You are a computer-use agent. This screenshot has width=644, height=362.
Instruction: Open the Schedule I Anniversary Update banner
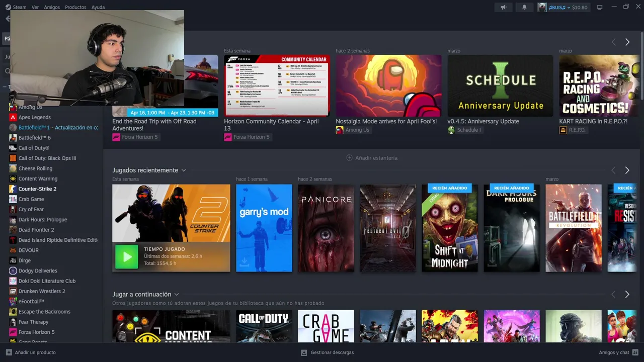[500, 85]
